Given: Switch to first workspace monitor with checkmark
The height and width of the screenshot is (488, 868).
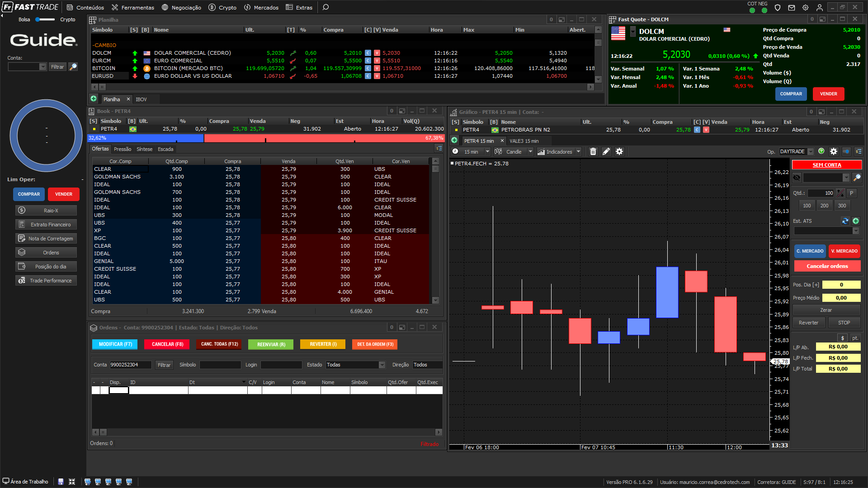Looking at the screenshot, I should pyautogui.click(x=88, y=482).
